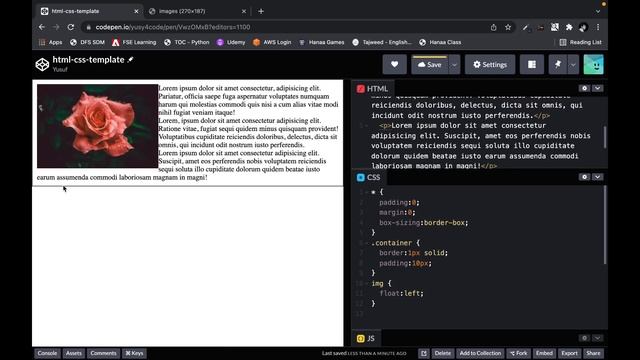Click the float:left CSS line
The image size is (640, 360).
tap(402, 293)
